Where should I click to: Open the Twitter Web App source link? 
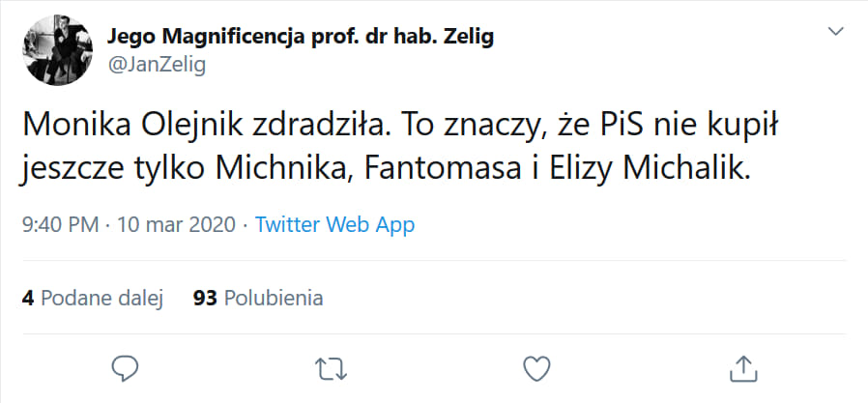[334, 225]
